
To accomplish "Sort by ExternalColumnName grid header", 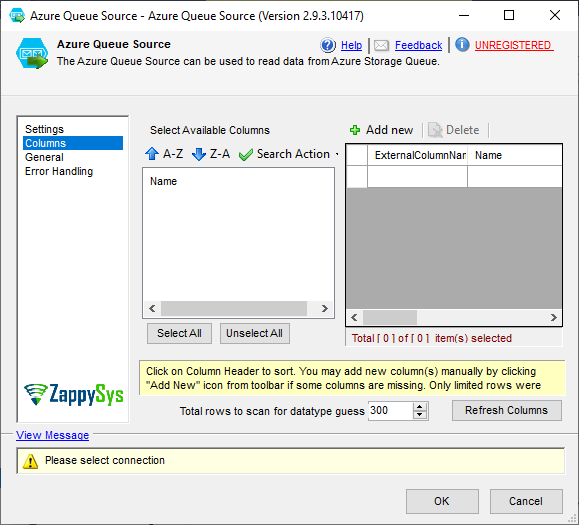I will pos(418,155).
